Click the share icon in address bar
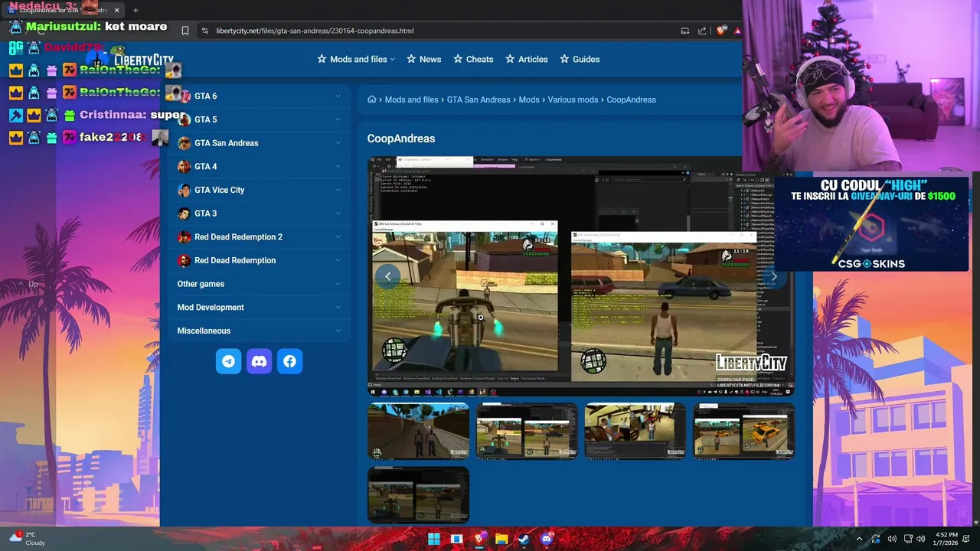 (x=702, y=31)
